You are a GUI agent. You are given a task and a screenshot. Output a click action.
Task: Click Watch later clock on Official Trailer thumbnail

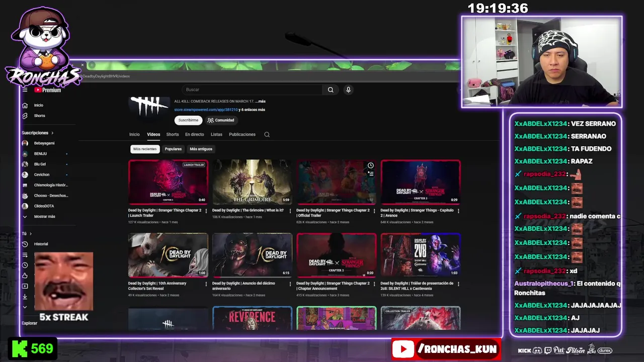pyautogui.click(x=370, y=165)
